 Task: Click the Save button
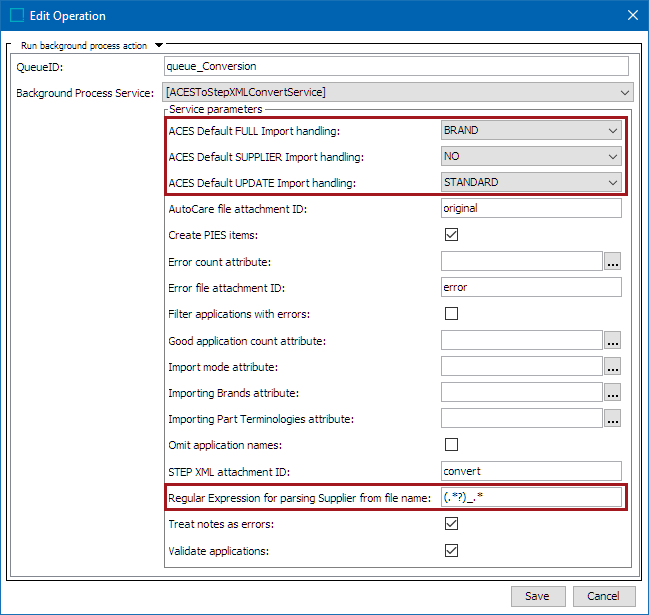tap(538, 596)
